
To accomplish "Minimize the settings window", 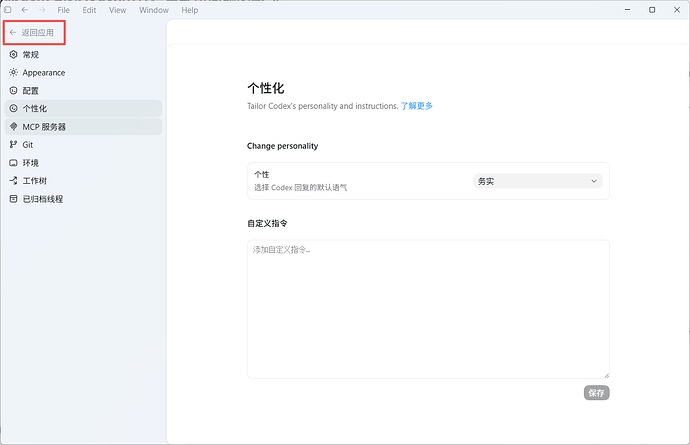I will point(628,10).
